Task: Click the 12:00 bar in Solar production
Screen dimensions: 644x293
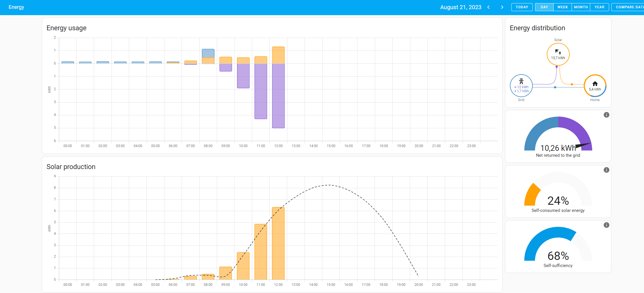Action: click(x=278, y=243)
